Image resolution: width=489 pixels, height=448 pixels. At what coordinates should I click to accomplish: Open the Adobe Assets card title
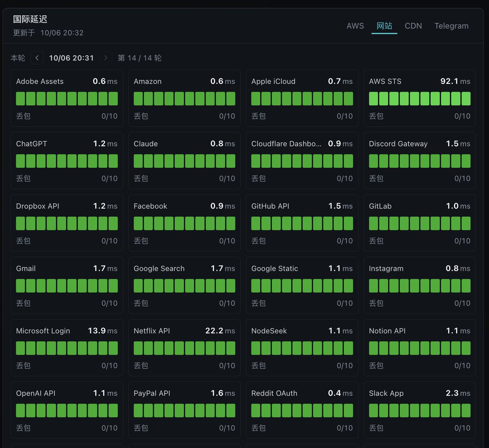(40, 81)
